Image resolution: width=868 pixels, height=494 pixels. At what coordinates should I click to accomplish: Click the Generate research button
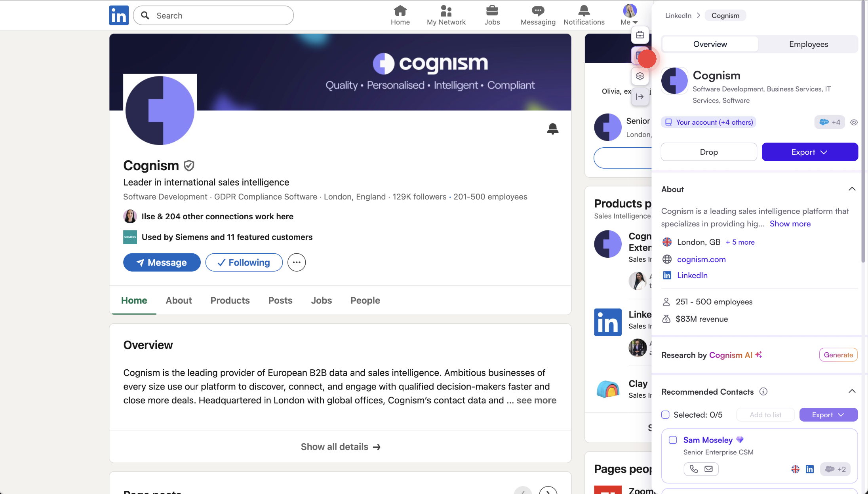click(x=838, y=355)
